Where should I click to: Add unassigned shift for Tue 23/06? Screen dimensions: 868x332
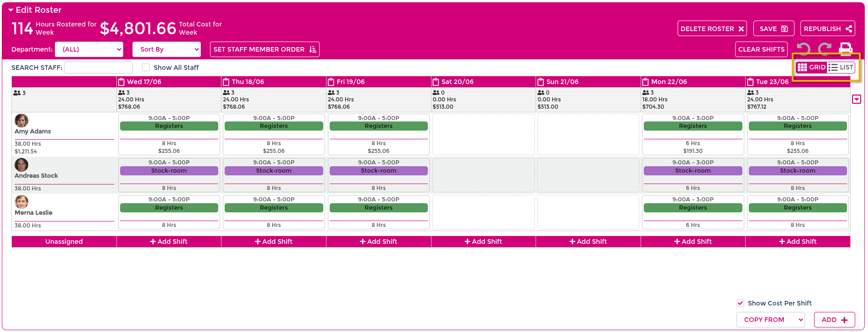[798, 242]
